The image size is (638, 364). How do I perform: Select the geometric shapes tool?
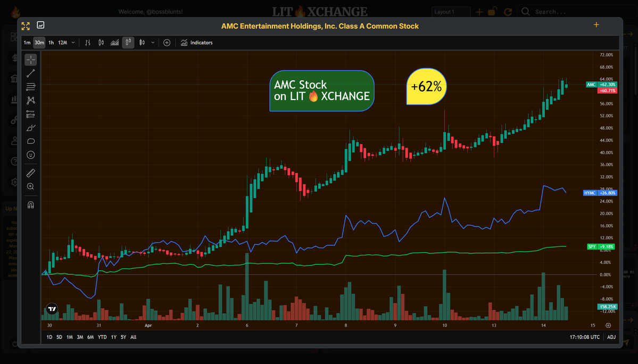click(x=30, y=141)
